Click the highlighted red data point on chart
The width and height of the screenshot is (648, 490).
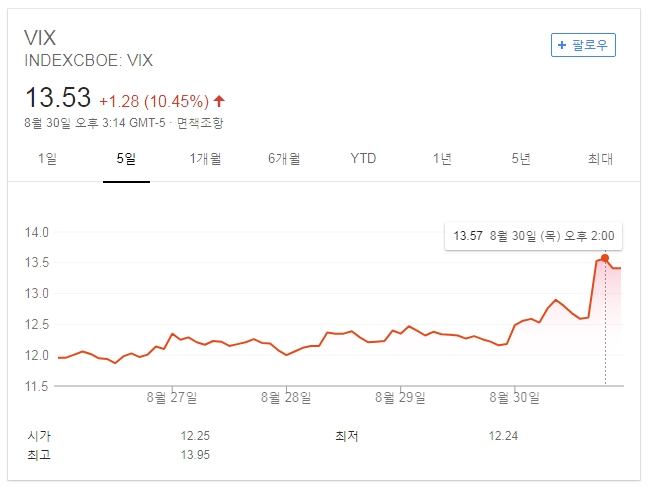click(x=604, y=258)
